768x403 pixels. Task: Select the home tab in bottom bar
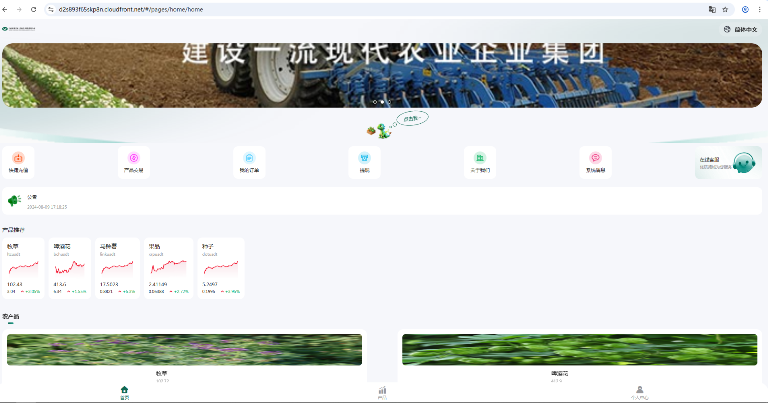(124, 393)
